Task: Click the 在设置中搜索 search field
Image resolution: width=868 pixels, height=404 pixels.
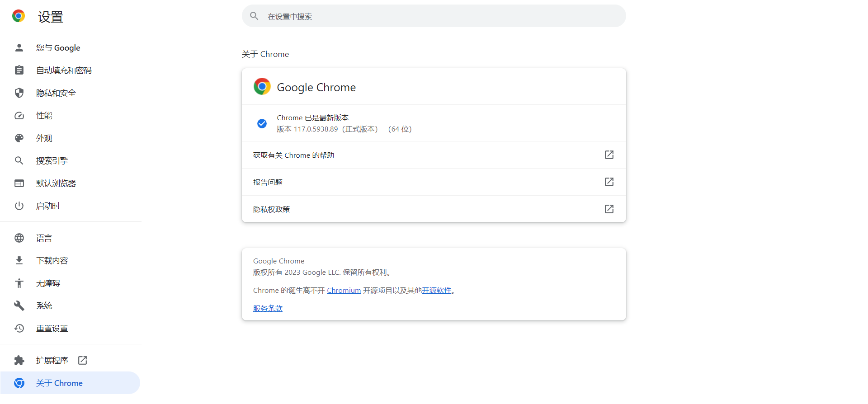Action: [434, 16]
